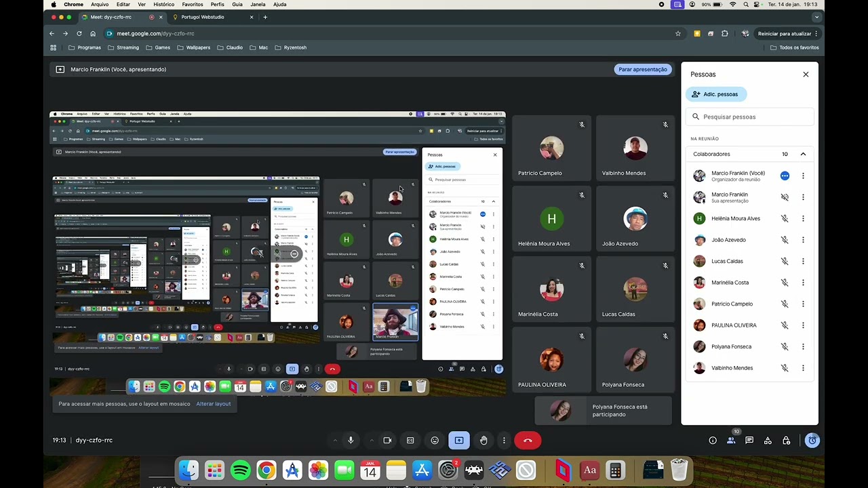Go back in Chrome navigation

tap(52, 33)
